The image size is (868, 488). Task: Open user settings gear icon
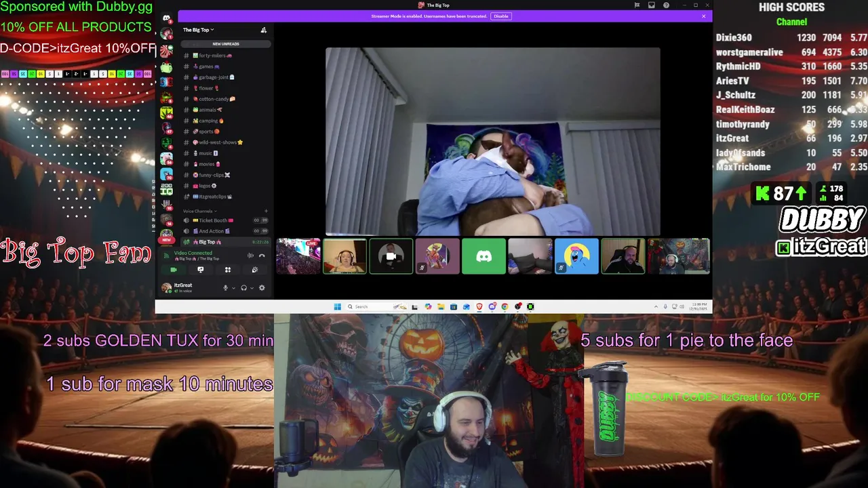point(262,287)
